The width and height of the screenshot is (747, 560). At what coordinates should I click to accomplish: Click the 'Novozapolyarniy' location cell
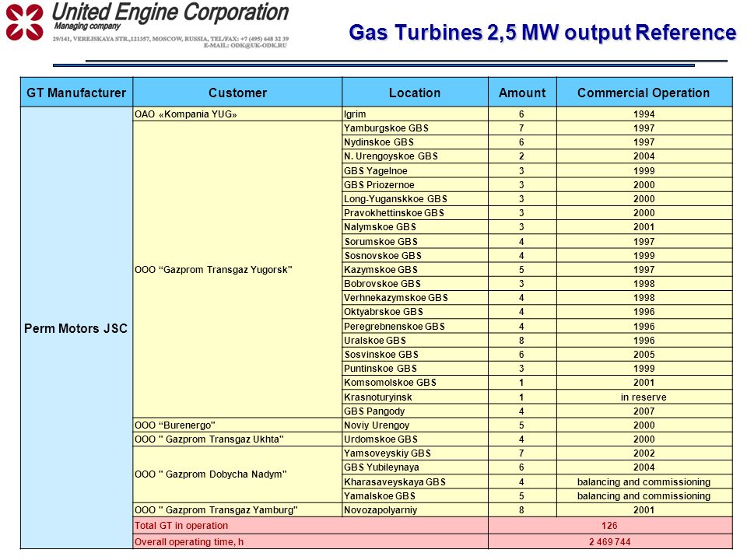point(415,510)
